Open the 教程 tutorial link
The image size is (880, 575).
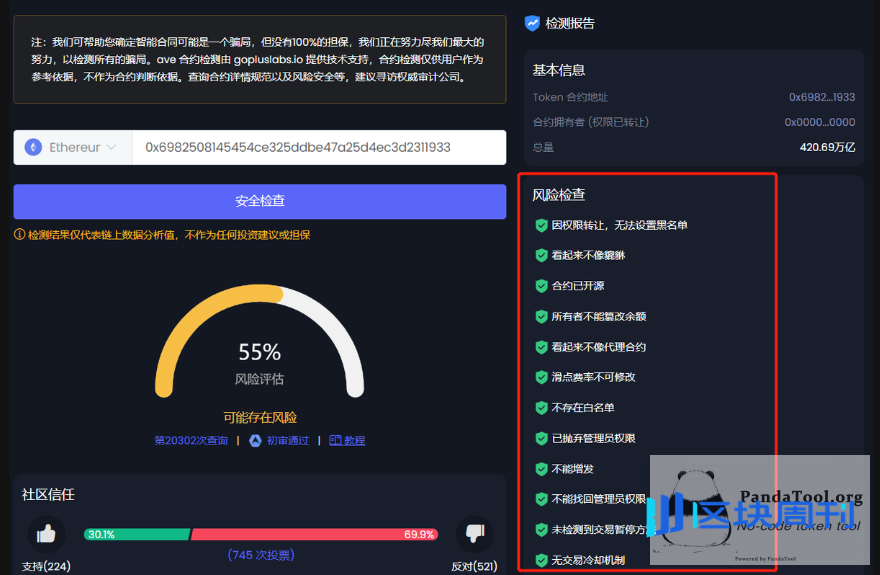pos(354,440)
